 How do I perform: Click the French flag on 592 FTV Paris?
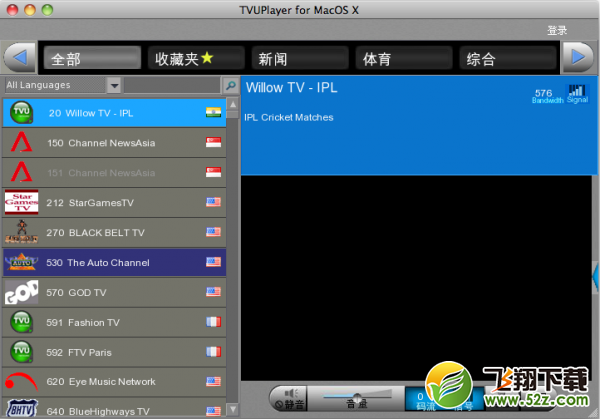tap(214, 352)
